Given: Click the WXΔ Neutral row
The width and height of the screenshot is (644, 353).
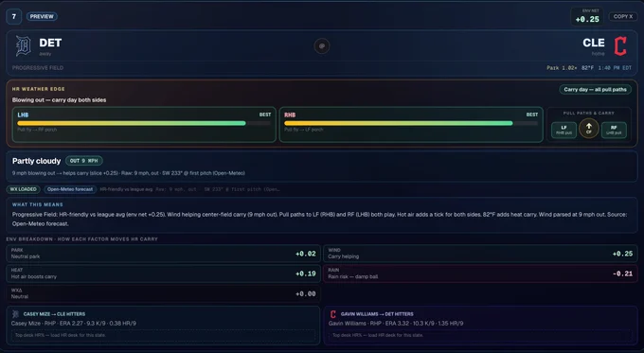Looking at the screenshot, I should point(164,293).
